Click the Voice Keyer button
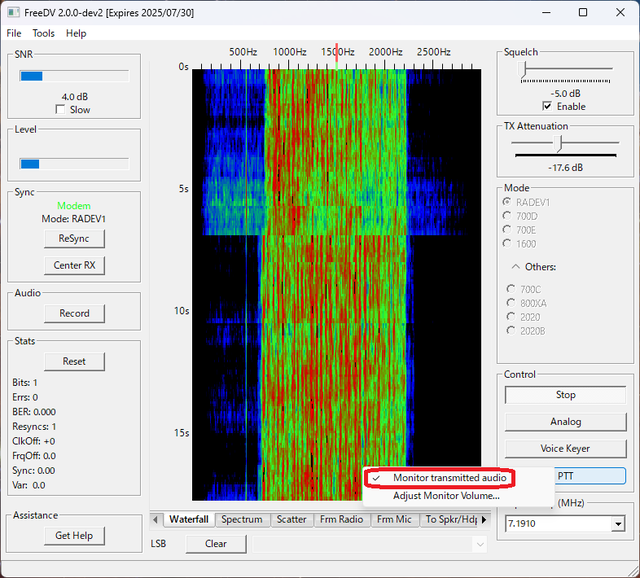The image size is (640, 578). (x=565, y=449)
